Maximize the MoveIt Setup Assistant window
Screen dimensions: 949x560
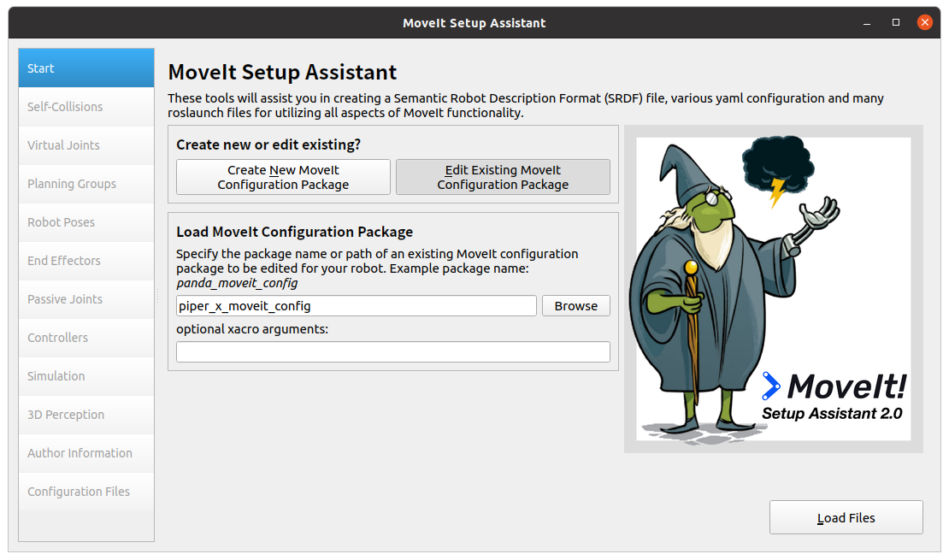coord(896,22)
